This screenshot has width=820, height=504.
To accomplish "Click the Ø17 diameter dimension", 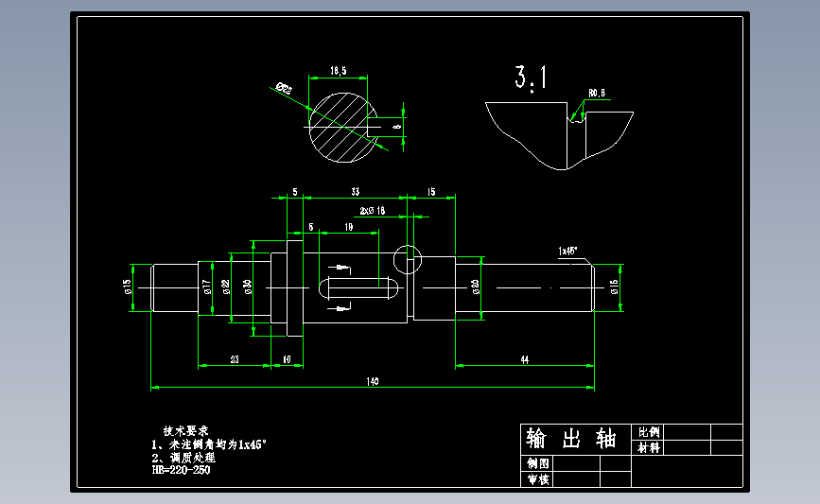I will pos(207,287).
